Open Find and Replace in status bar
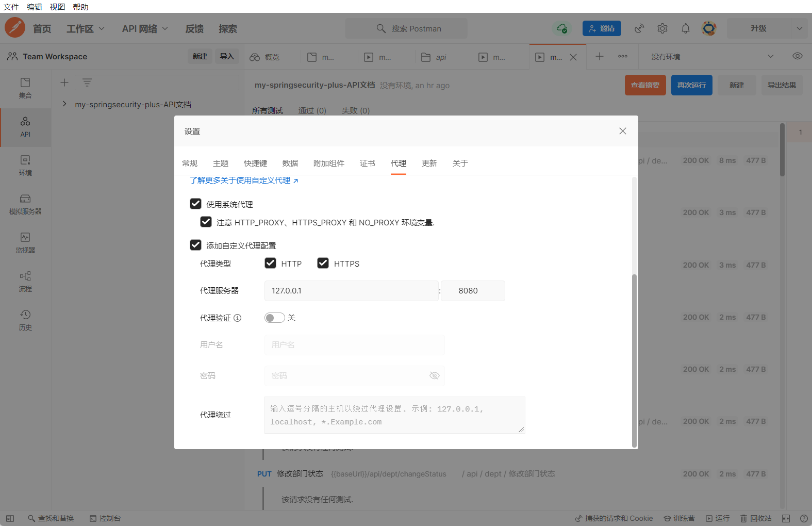 [x=51, y=518]
